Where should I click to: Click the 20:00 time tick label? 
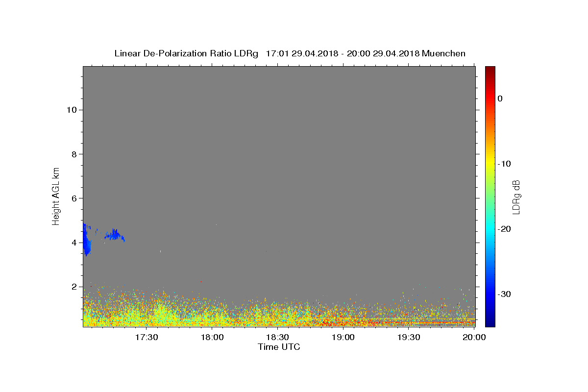[x=474, y=338]
